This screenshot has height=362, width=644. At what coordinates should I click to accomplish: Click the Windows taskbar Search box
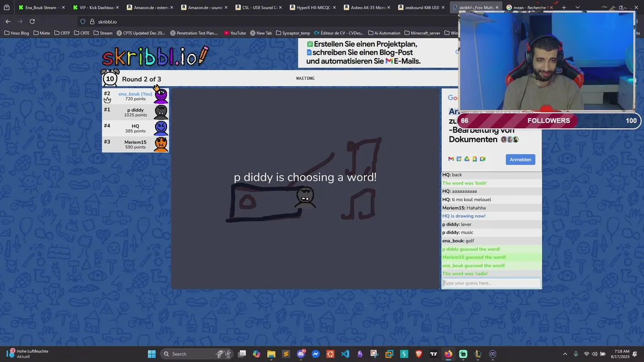point(196,354)
